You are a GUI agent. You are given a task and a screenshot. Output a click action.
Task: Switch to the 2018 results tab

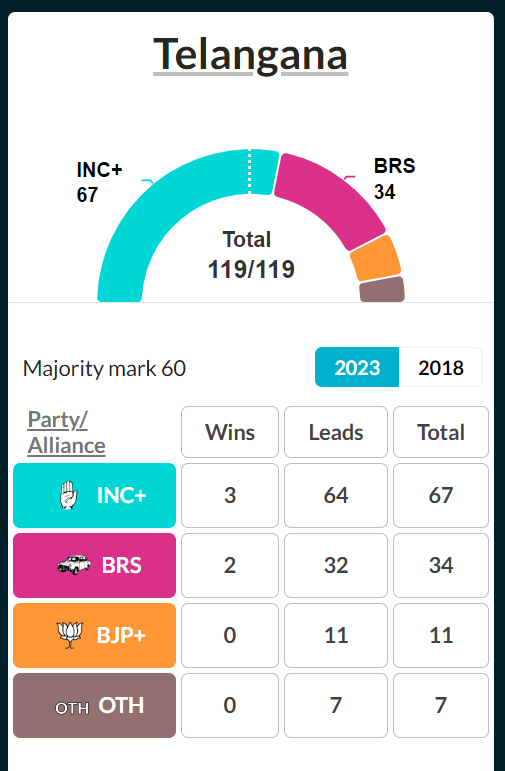coord(441,367)
